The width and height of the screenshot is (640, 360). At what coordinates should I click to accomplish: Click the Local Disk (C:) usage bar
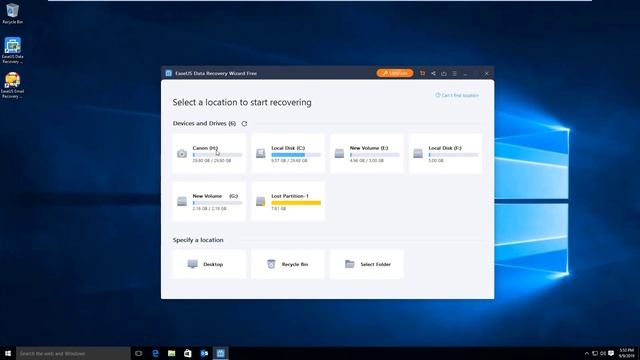coord(296,155)
